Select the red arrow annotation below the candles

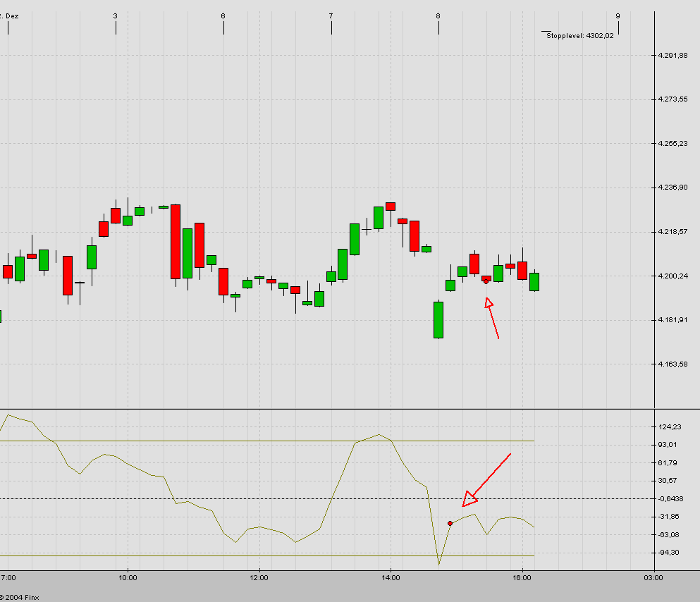(x=491, y=318)
